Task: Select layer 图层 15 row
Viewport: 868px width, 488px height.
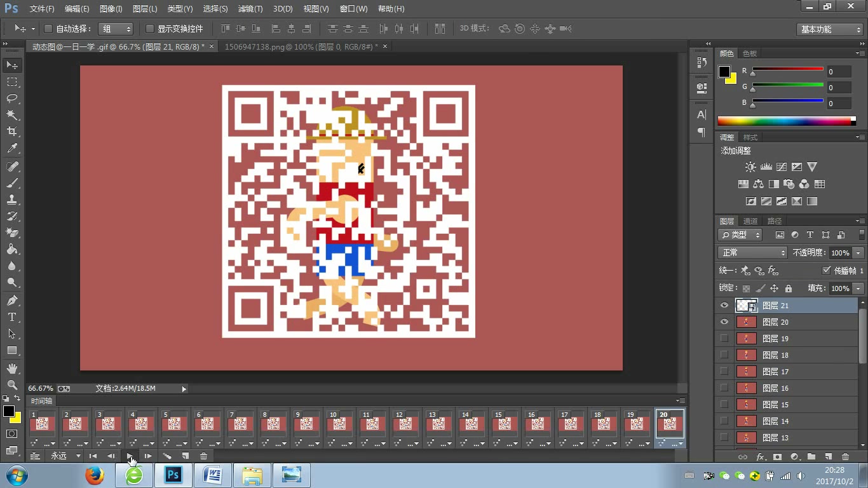Action: point(788,405)
